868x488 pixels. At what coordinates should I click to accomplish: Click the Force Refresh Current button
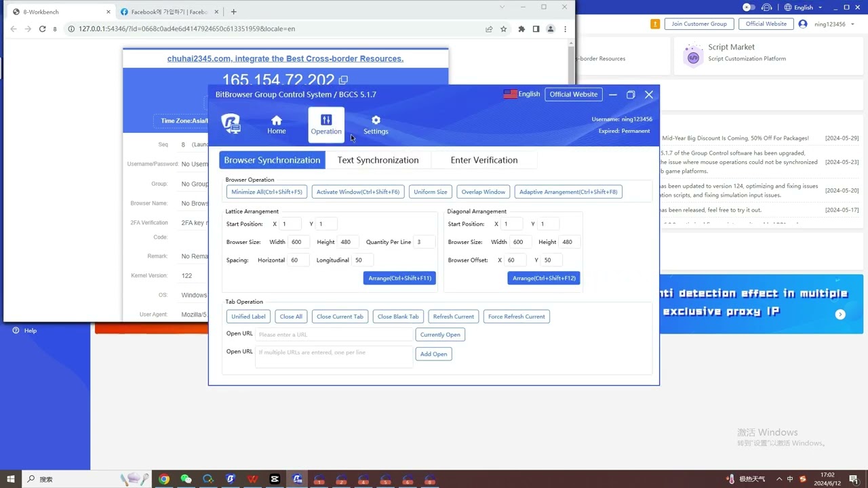coord(517,317)
